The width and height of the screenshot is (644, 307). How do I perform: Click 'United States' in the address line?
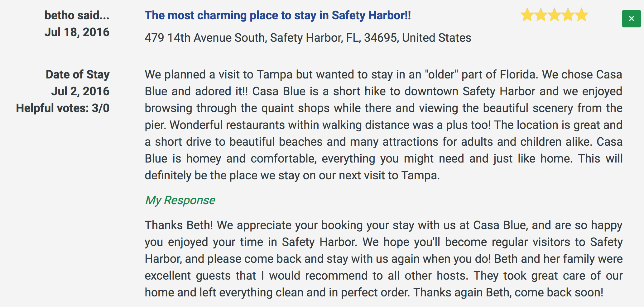(x=436, y=38)
